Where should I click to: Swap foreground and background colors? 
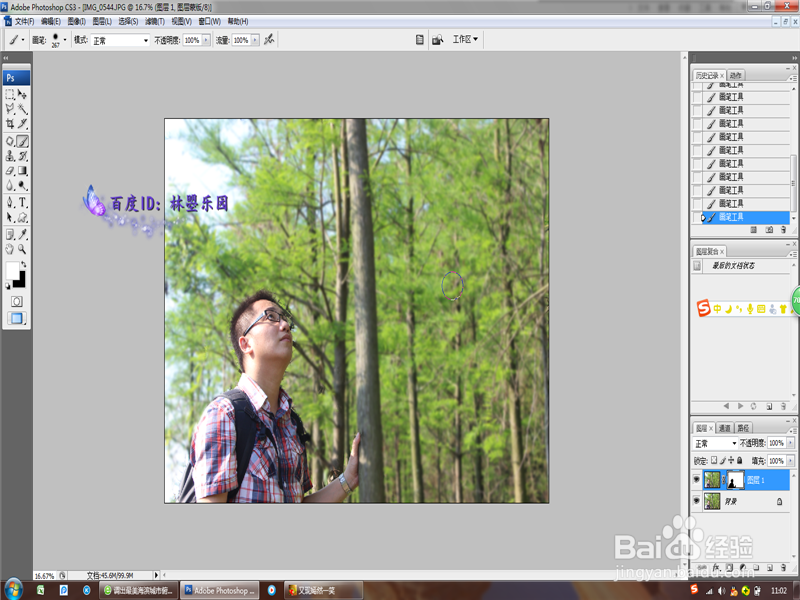point(23,264)
